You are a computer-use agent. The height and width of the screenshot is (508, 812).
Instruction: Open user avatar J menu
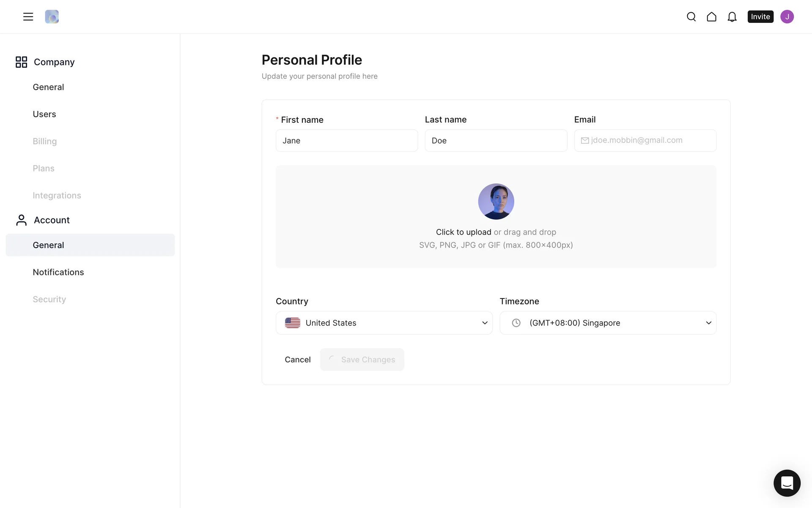pyautogui.click(x=787, y=17)
